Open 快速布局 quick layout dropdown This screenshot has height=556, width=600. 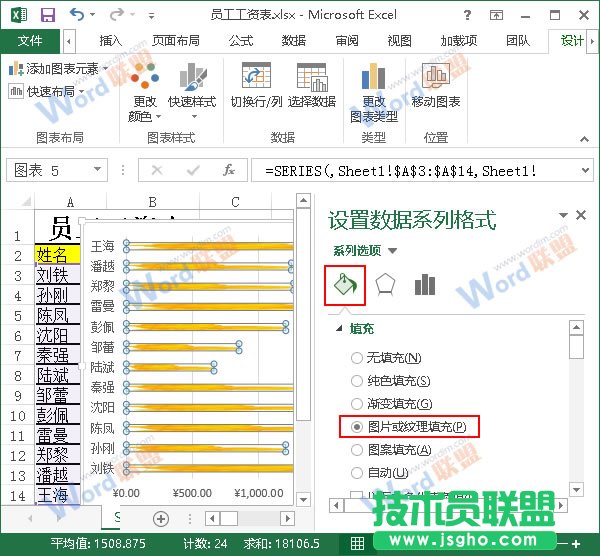pyautogui.click(x=47, y=91)
